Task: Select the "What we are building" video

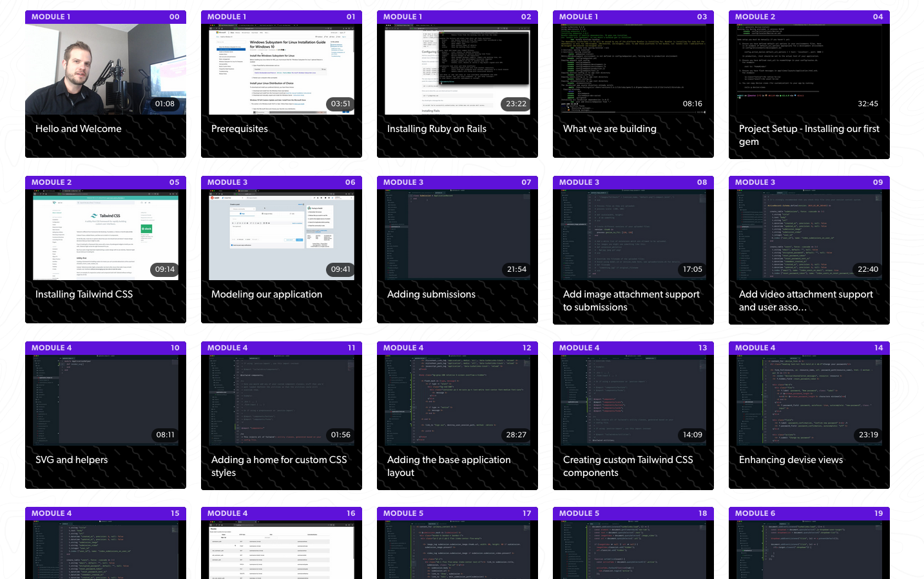Action: click(610, 129)
